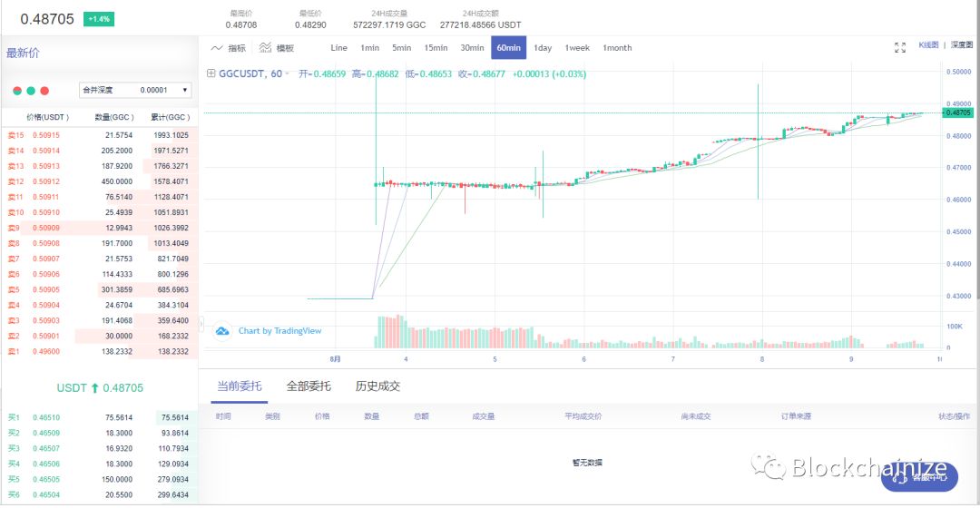
Task: Switch chart to Line view
Action: point(338,48)
